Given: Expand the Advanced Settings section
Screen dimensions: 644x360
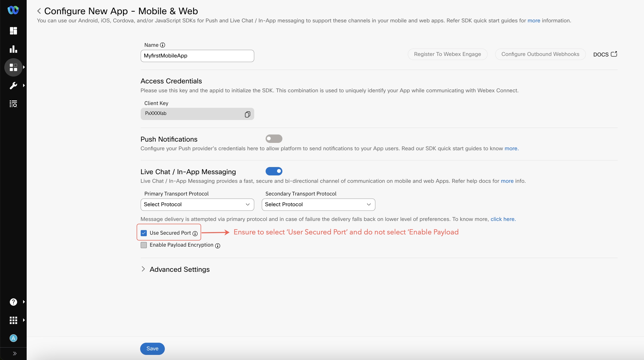Looking at the screenshot, I should 144,269.
